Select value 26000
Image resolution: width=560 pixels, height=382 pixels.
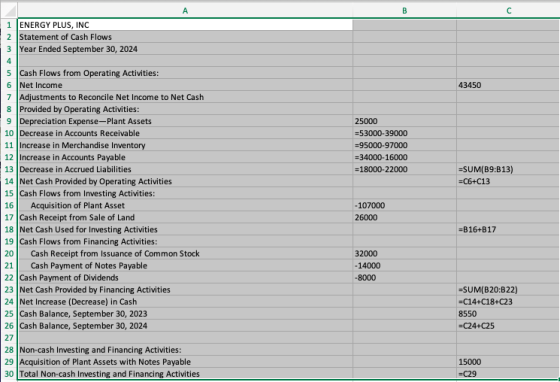[x=404, y=217]
